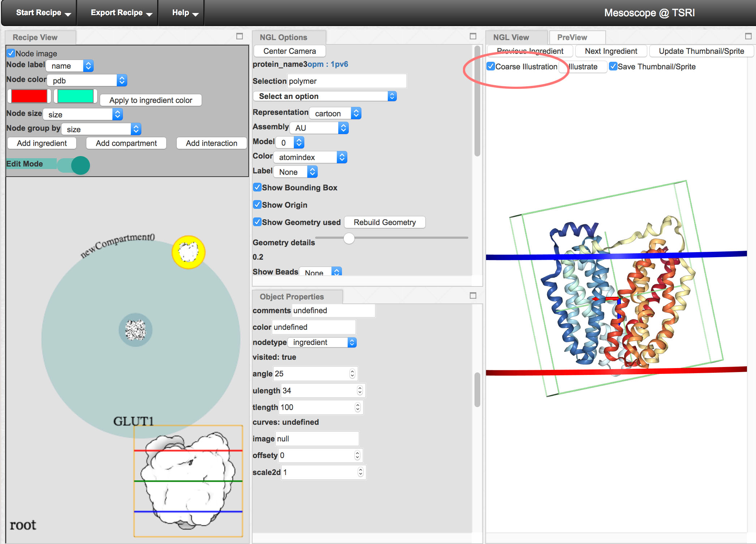Viewport: 756px width, 544px height.
Task: Maximize the NGL Options panel
Action: pyautogui.click(x=473, y=36)
